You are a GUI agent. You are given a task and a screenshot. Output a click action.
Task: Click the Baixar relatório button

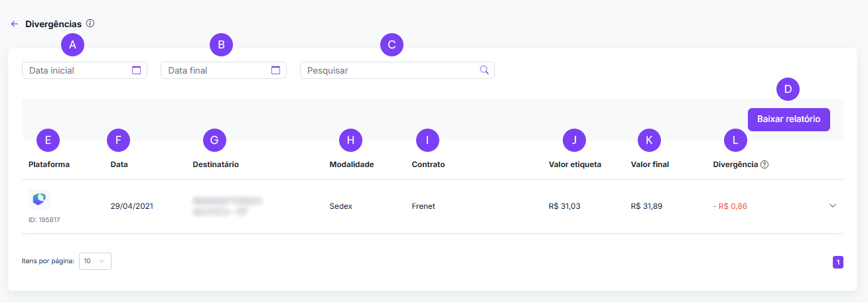click(x=788, y=119)
